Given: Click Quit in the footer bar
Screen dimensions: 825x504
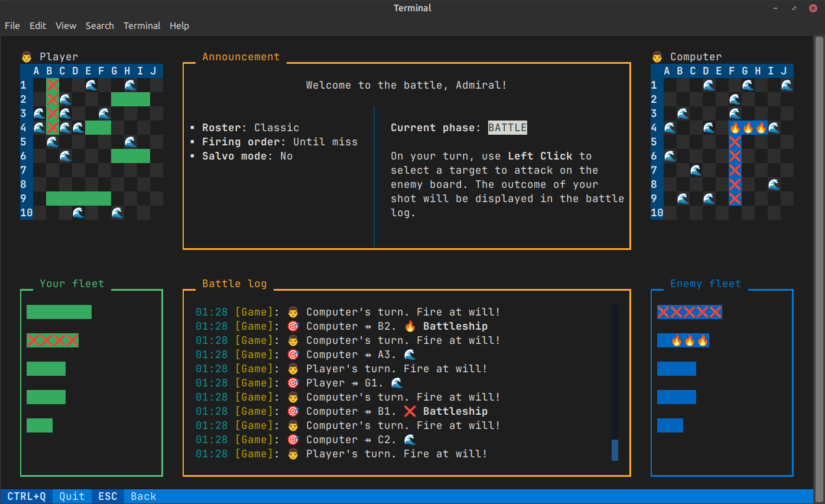Looking at the screenshot, I should [72, 496].
